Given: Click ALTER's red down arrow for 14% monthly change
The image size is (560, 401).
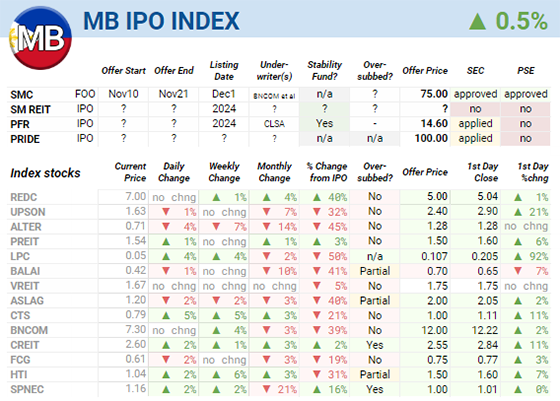Looking at the screenshot, I should click(266, 227).
